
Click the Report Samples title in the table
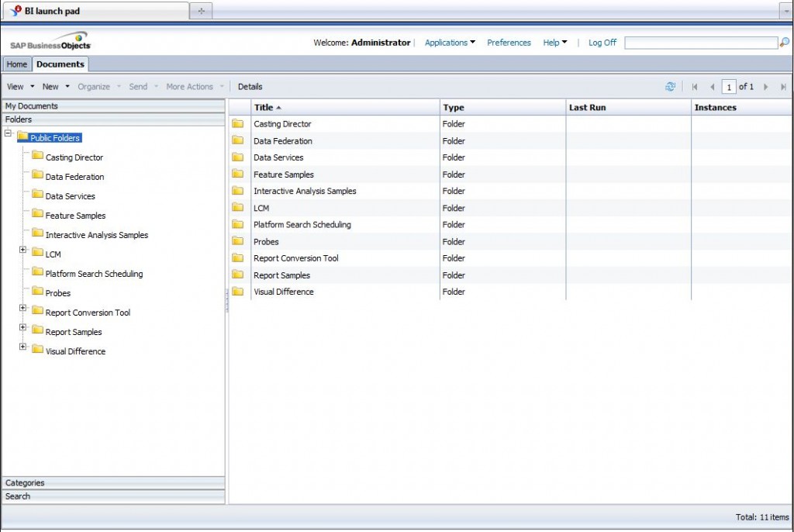point(281,275)
